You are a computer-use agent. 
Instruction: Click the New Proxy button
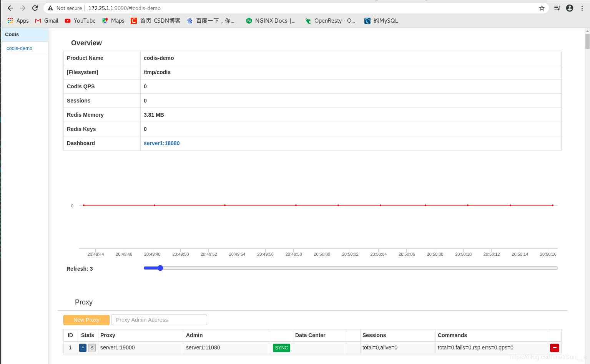[86, 320]
